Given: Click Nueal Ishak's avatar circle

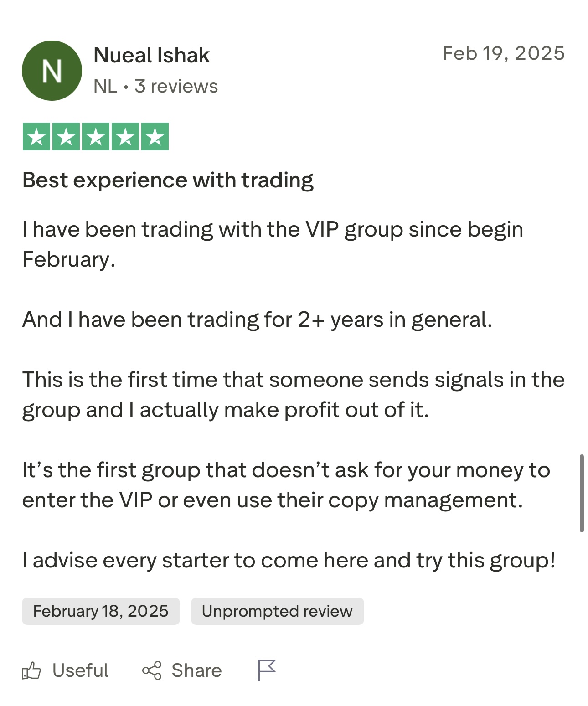Looking at the screenshot, I should click(52, 71).
